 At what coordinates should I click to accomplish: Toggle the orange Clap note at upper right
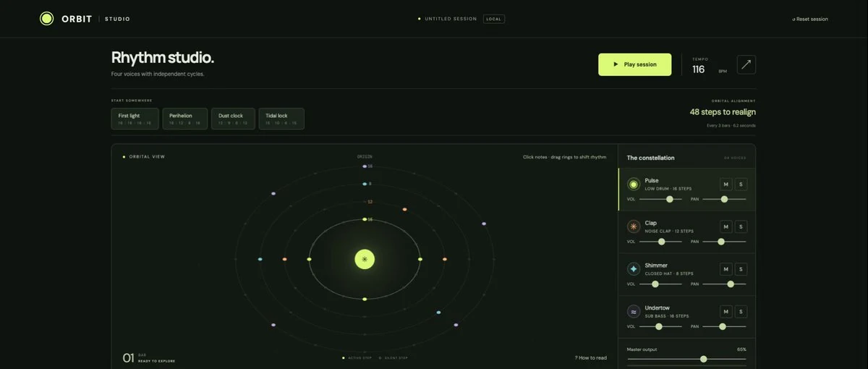(x=404, y=210)
